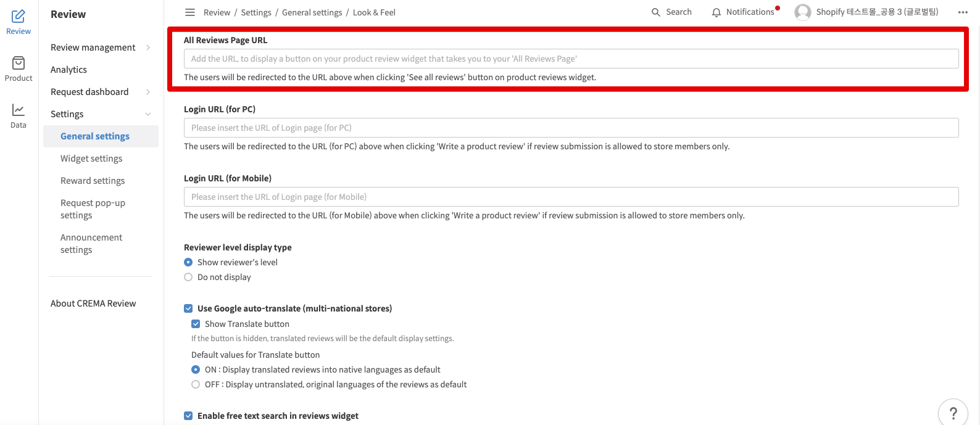Select Do not display radio option
This screenshot has height=425, width=980.
coord(188,277)
